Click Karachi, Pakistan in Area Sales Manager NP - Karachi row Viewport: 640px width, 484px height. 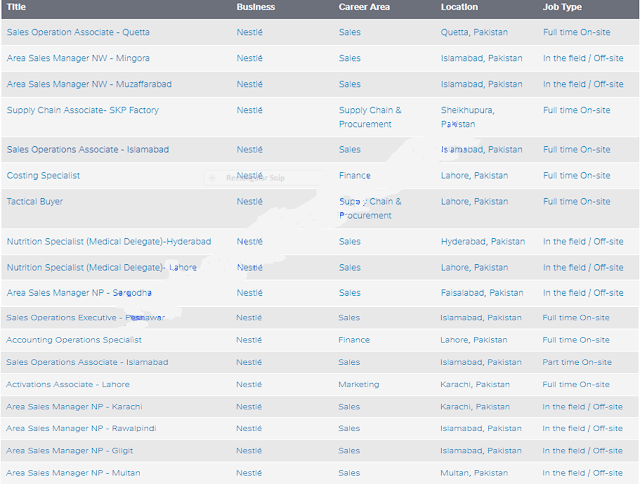[475, 407]
